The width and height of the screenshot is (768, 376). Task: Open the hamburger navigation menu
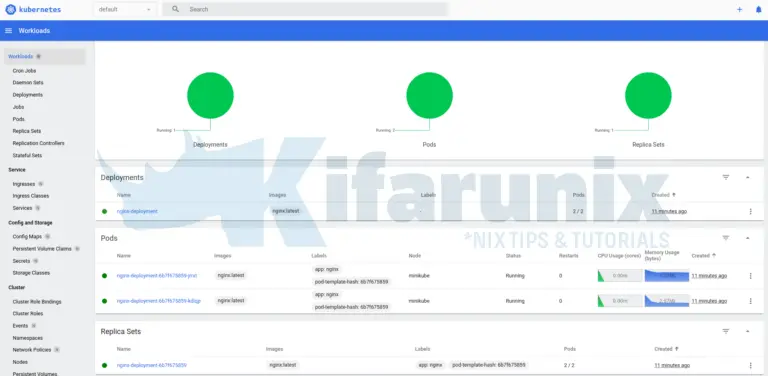coord(8,30)
